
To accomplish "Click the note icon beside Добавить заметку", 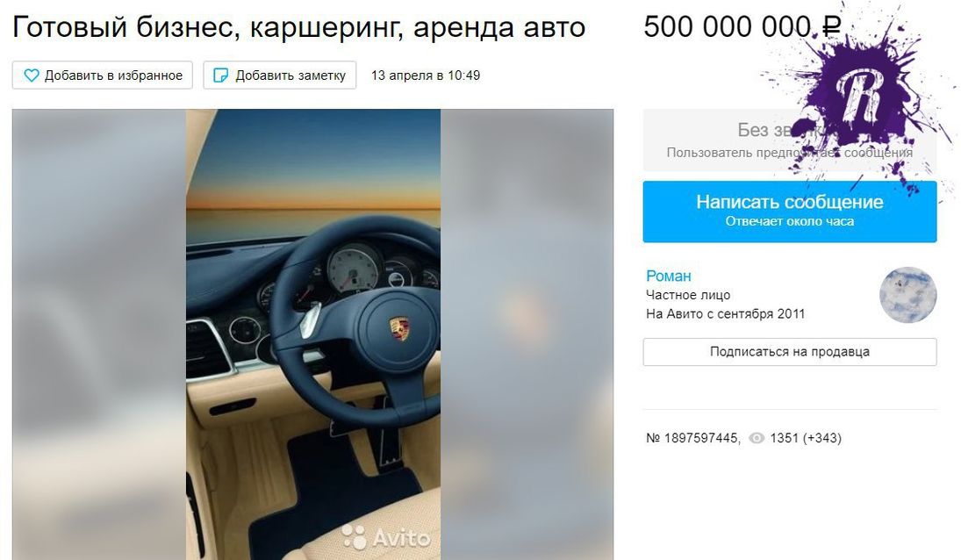I will [220, 75].
